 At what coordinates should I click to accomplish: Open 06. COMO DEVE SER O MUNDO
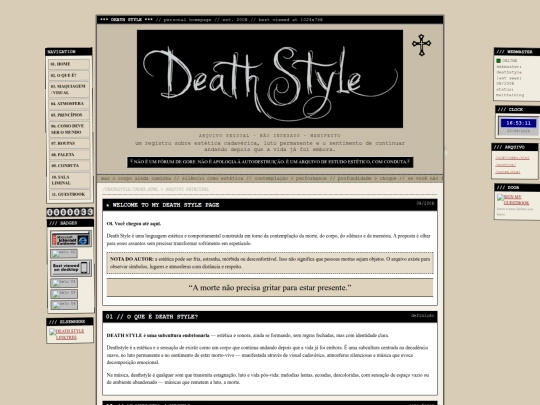[69, 129]
